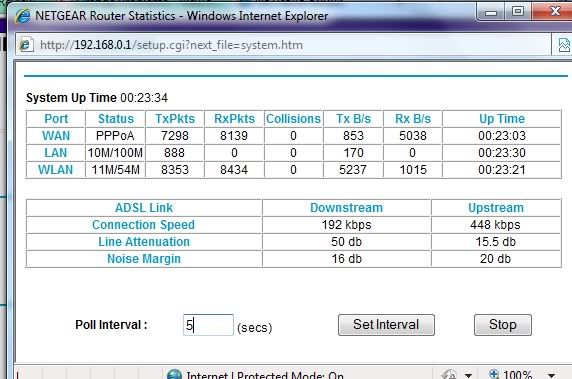Screen dimensions: 572x379
Task: Click the Rx B/s column header
Action: point(413,119)
